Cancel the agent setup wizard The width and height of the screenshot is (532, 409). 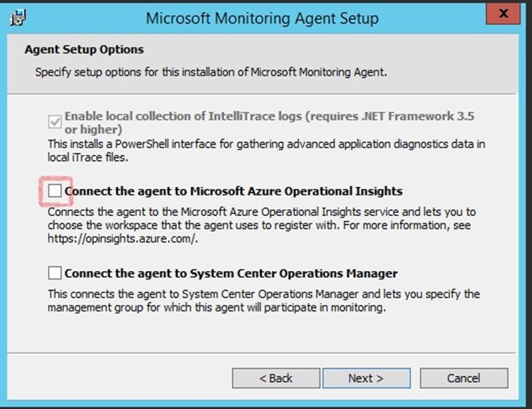coord(464,378)
